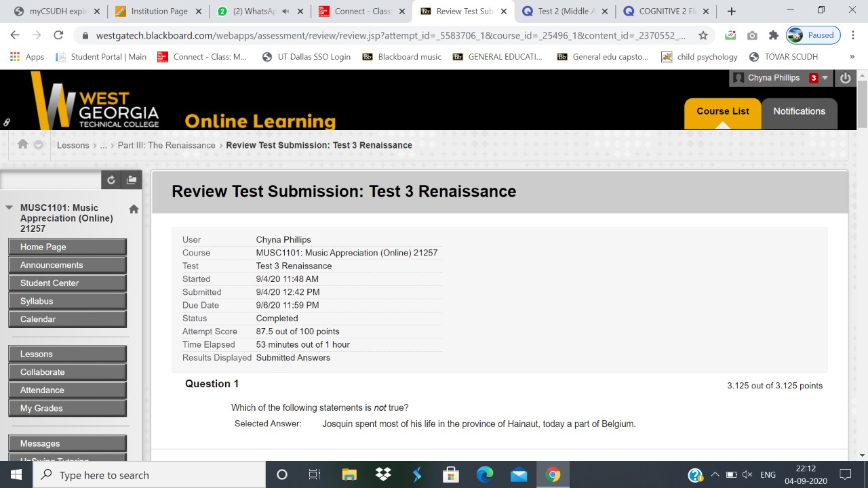This screenshot has width=868, height=488.
Task: Click the Chrome icon in taskbar
Action: point(553,474)
